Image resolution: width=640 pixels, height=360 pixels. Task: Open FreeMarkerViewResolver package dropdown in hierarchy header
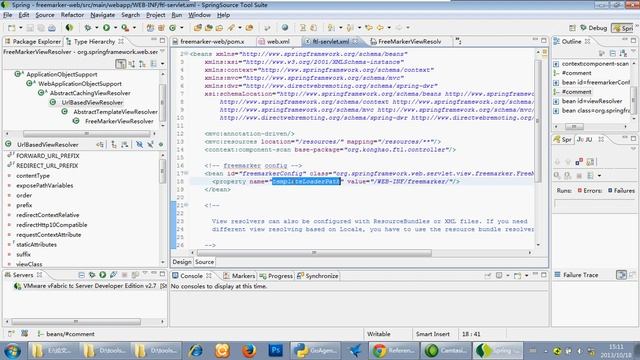(x=162, y=52)
